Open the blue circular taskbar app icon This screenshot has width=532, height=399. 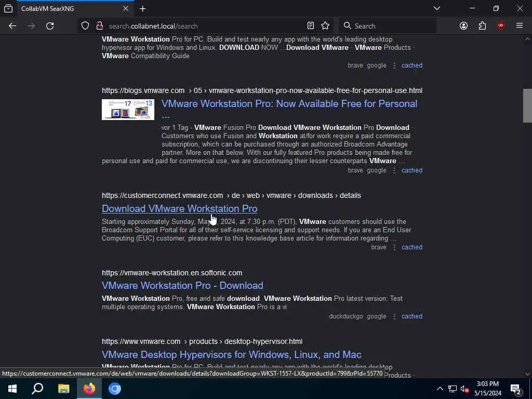[x=115, y=389]
